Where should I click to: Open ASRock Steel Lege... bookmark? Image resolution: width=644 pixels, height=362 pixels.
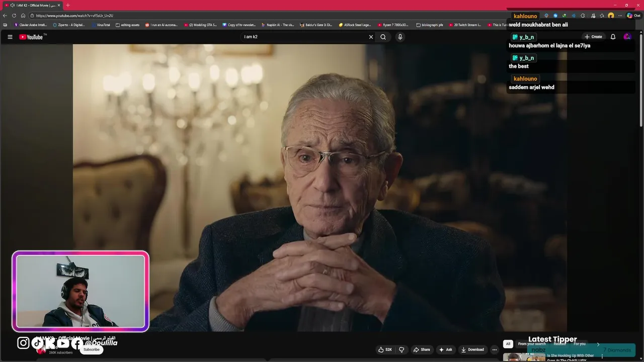pyautogui.click(x=355, y=25)
